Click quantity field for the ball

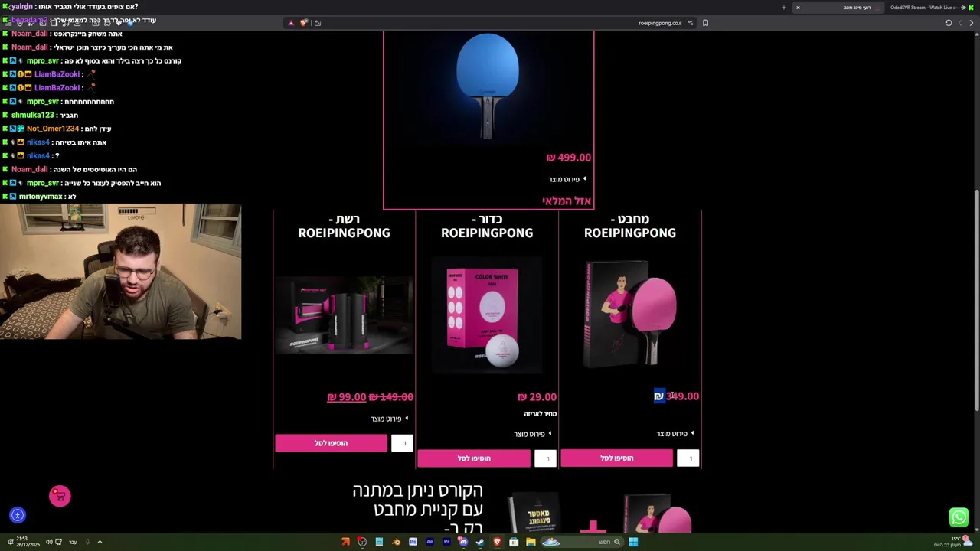pos(546,458)
